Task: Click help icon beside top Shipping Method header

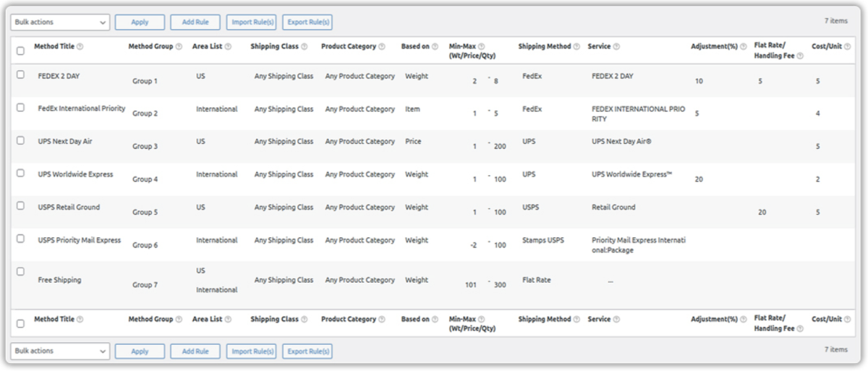Action: click(x=577, y=47)
